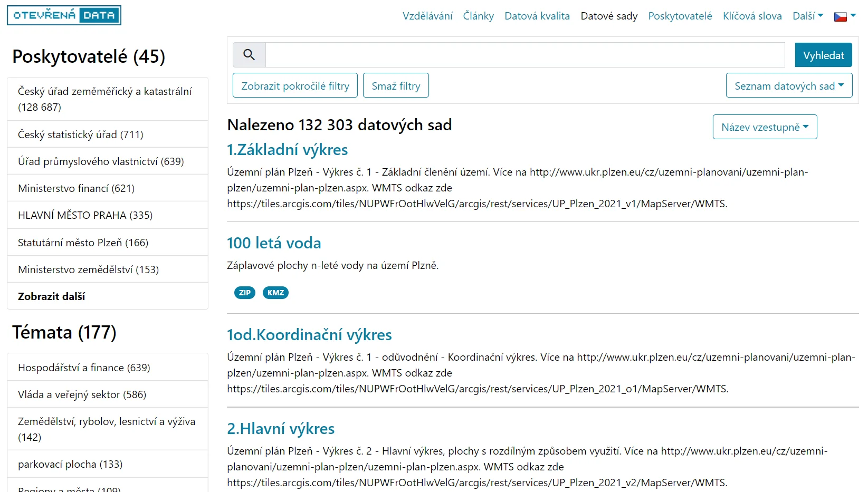Expand the Další navigation dropdown
868x492 pixels.
tap(807, 16)
